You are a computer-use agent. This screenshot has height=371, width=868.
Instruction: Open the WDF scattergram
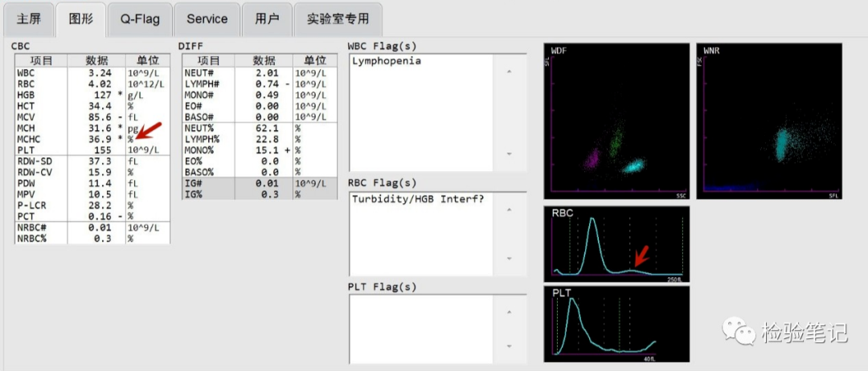(x=616, y=121)
